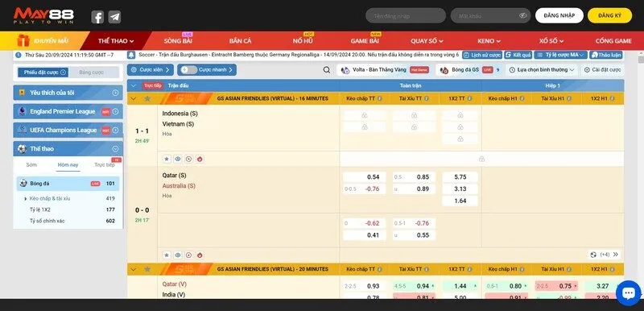Viewport: 644px width, 311px height.
Task: Click the search magnifier icon
Action: [x=327, y=70]
